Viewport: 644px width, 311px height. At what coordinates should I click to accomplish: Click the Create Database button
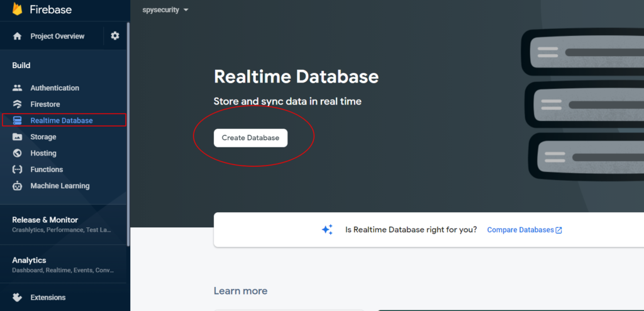[x=250, y=138]
